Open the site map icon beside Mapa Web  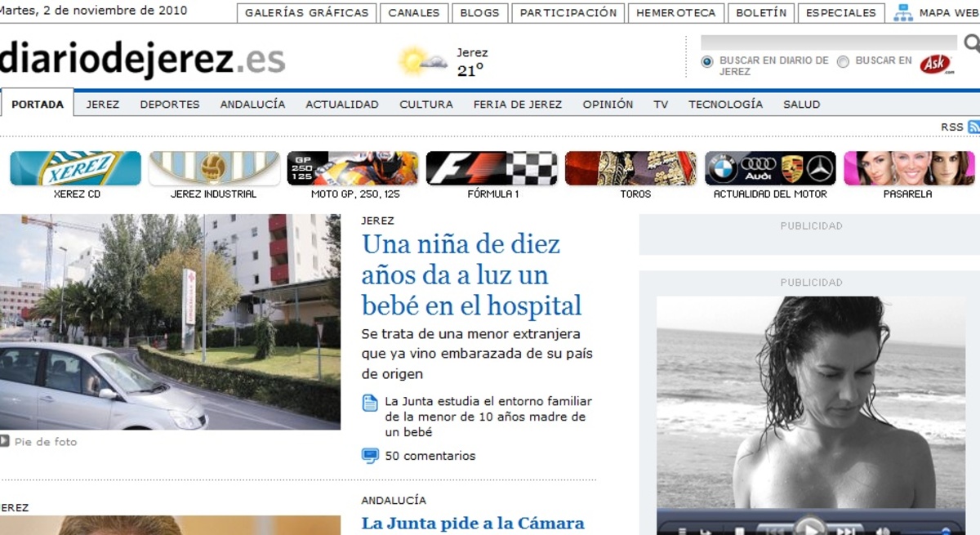coord(902,12)
